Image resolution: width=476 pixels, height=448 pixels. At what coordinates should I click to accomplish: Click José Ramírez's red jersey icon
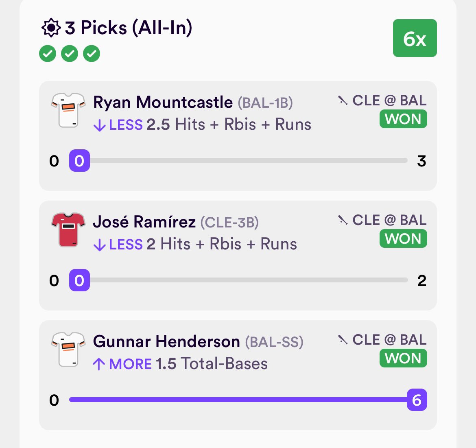[x=68, y=230]
